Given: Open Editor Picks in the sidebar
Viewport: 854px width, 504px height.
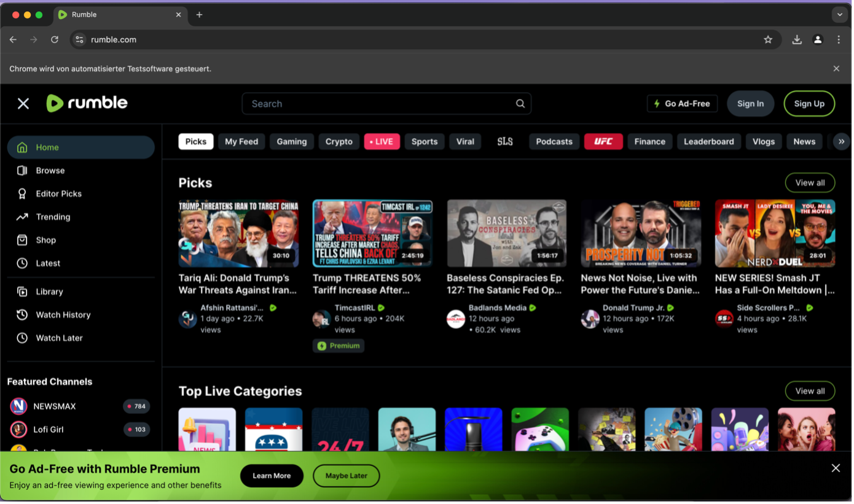Looking at the screenshot, I should 81,194.
